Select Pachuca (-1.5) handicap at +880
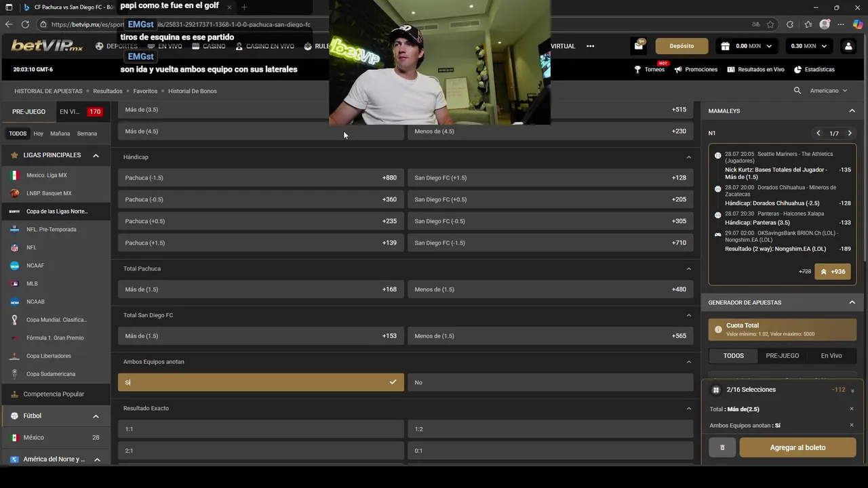Viewport: 868px width, 488px height. point(261,178)
